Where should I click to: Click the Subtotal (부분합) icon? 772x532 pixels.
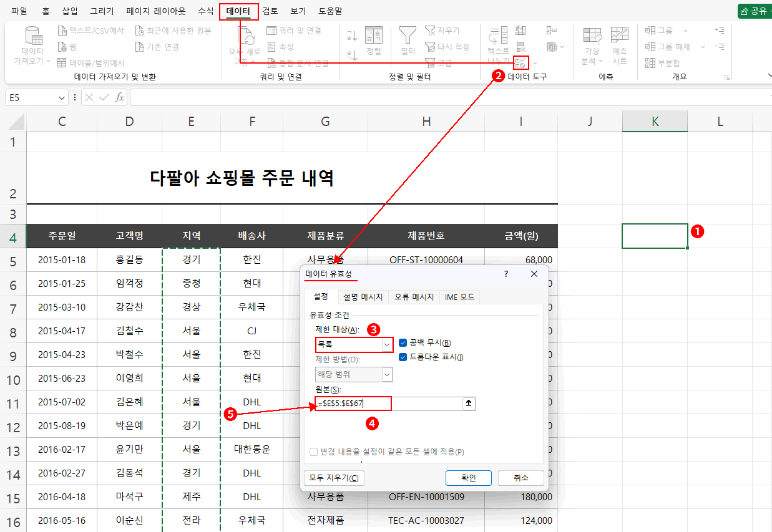pos(650,62)
